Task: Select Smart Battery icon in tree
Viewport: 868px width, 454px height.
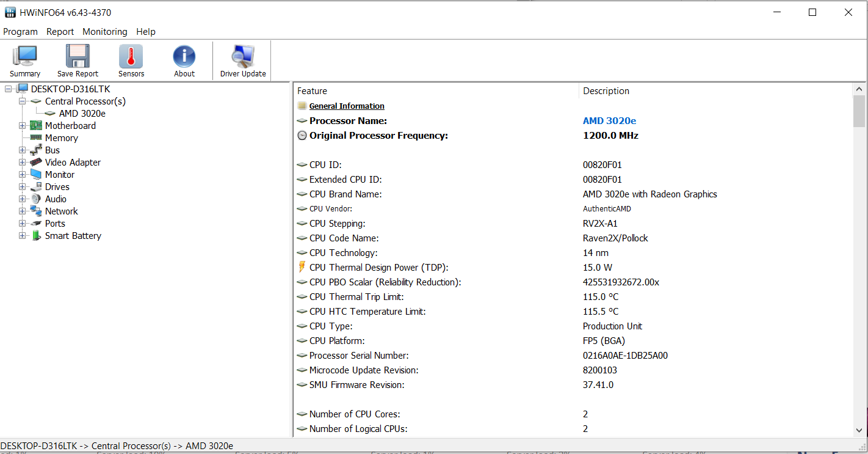Action: tap(37, 236)
